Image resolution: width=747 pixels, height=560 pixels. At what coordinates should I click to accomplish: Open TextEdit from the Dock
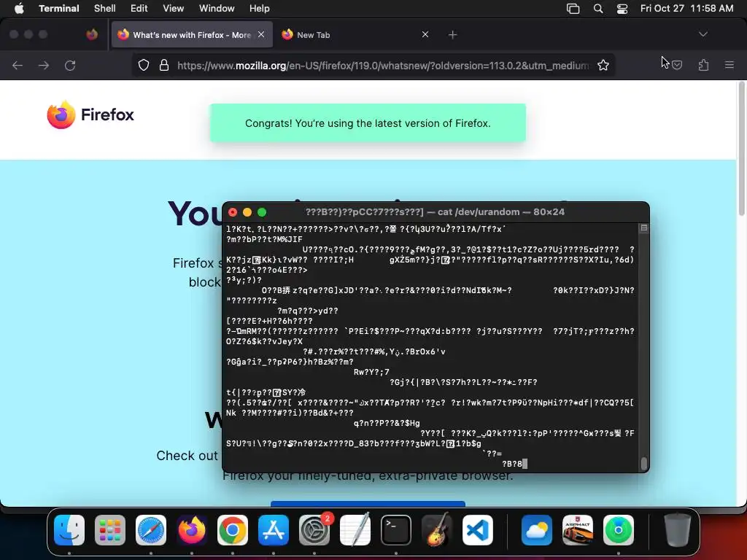[355, 530]
